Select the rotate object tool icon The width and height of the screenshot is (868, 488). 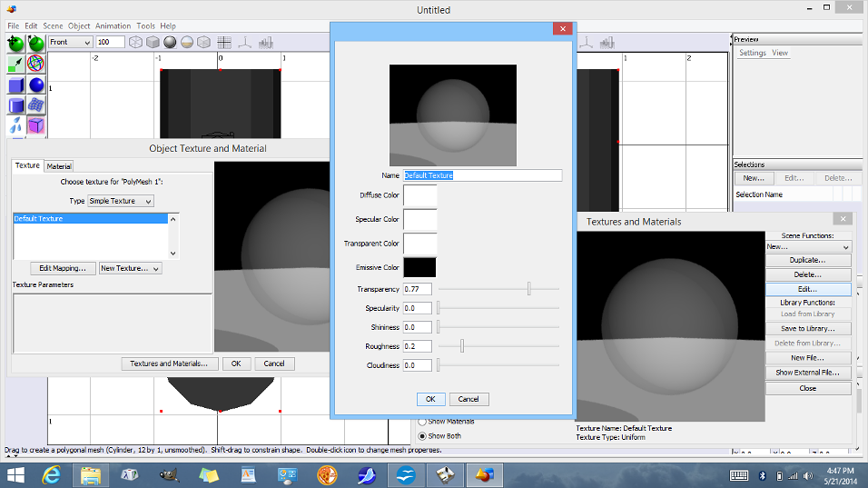click(36, 42)
